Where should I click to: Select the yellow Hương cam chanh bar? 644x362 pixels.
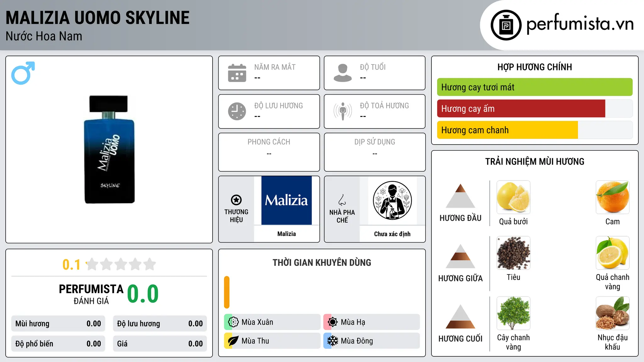(508, 130)
